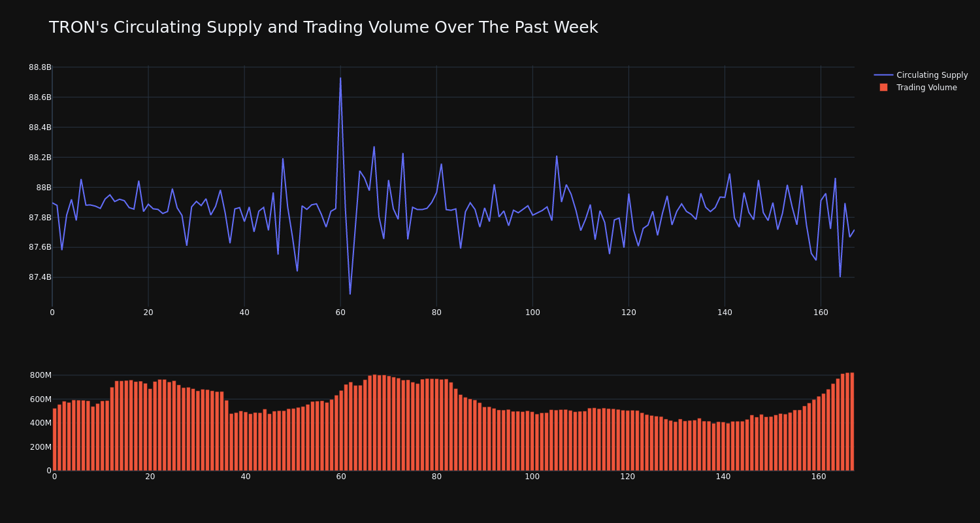Viewport: 980px width, 523px height.
Task: Click the 20 x-axis tick on volume chart
Action: point(150,477)
